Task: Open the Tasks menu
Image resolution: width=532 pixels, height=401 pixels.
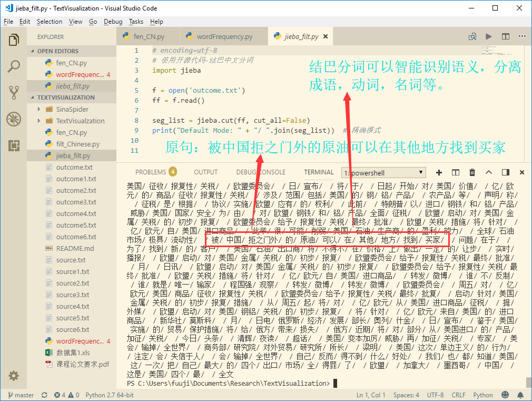Action: [x=136, y=22]
